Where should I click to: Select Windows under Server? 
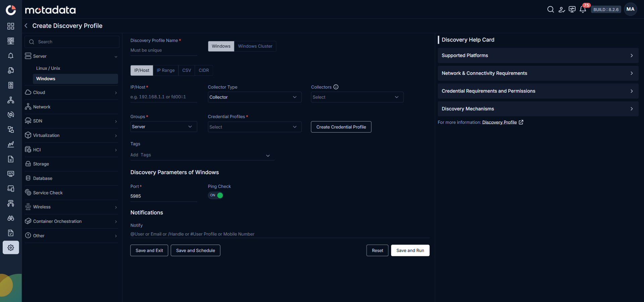(75, 79)
